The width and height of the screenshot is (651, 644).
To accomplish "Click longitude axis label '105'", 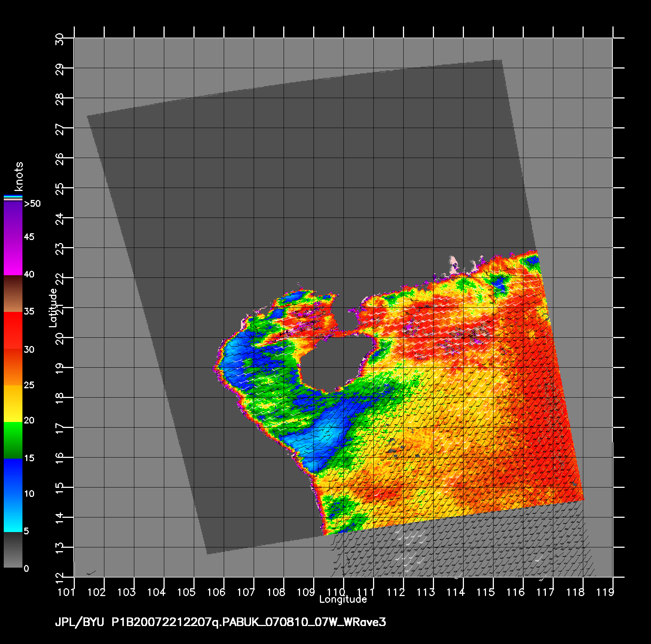I will pyautogui.click(x=186, y=592).
